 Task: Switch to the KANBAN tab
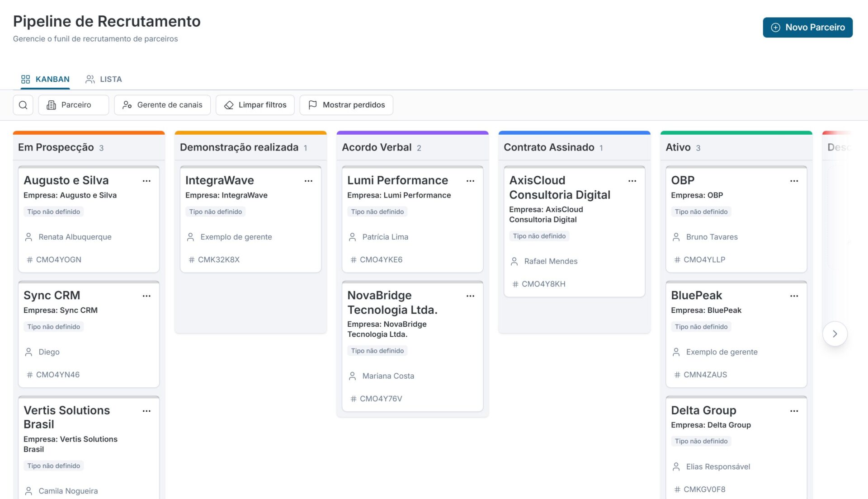(45, 79)
